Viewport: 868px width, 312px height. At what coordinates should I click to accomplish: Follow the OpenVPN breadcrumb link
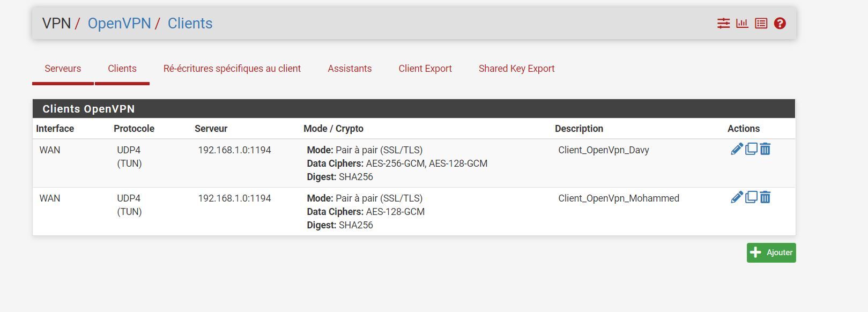coord(119,24)
